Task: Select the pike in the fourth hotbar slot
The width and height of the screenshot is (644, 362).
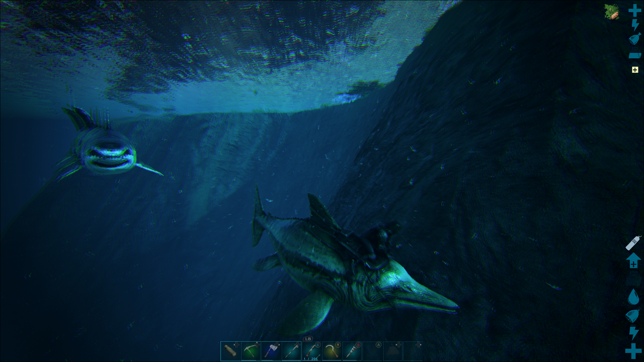Action: tap(291, 351)
